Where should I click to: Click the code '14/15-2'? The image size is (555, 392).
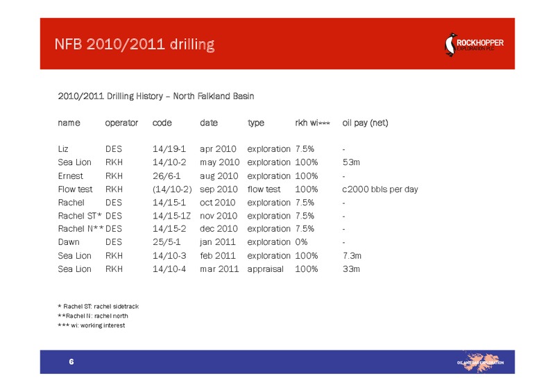point(169,229)
